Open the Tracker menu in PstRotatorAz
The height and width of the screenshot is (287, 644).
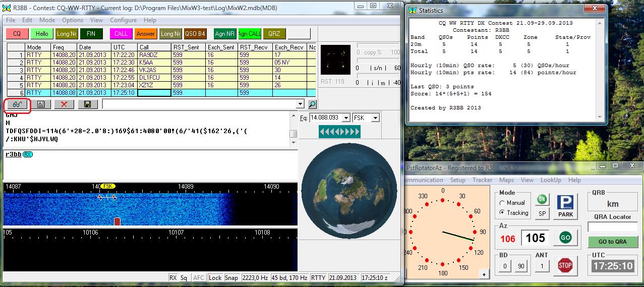pyautogui.click(x=482, y=180)
